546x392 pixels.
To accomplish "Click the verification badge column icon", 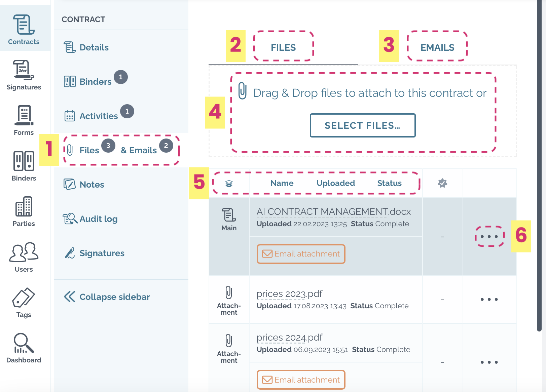I will click(442, 183).
